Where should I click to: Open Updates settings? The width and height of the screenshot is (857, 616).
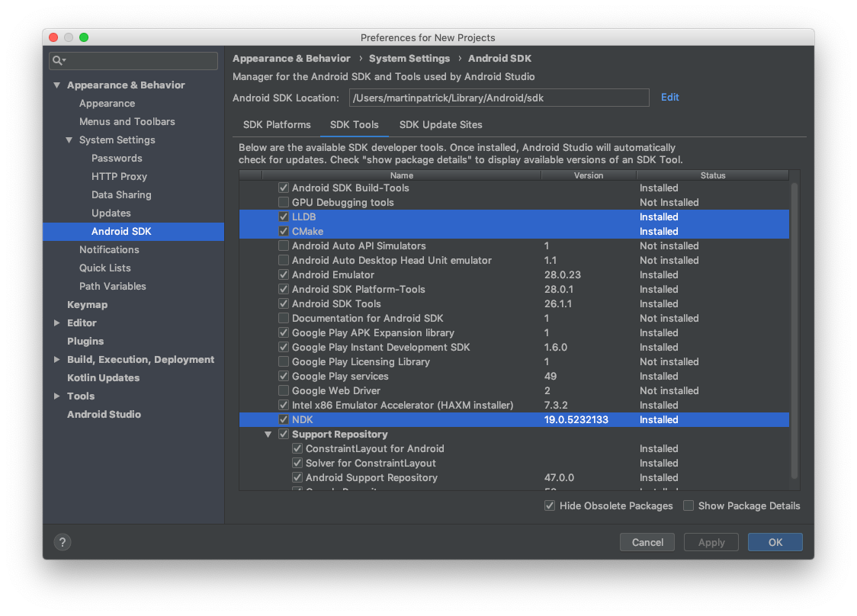[x=111, y=213]
